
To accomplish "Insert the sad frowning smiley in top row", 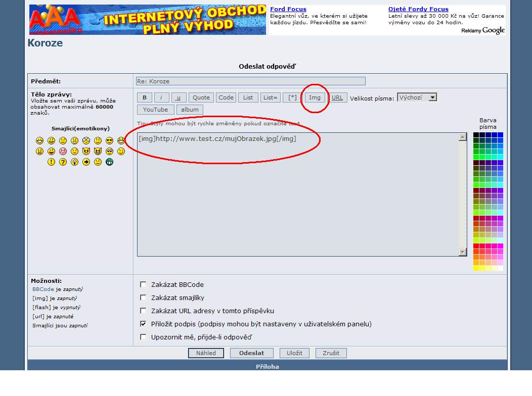I will (x=63, y=140).
